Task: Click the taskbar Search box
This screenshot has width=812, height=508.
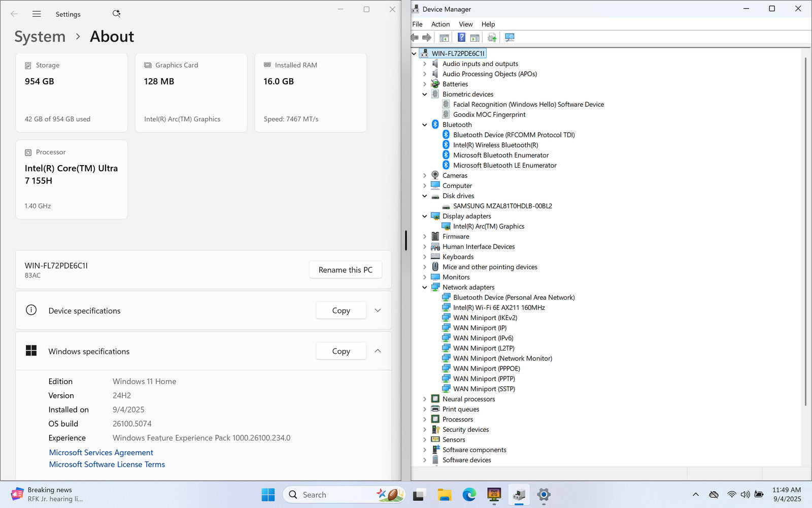Action: click(x=335, y=494)
